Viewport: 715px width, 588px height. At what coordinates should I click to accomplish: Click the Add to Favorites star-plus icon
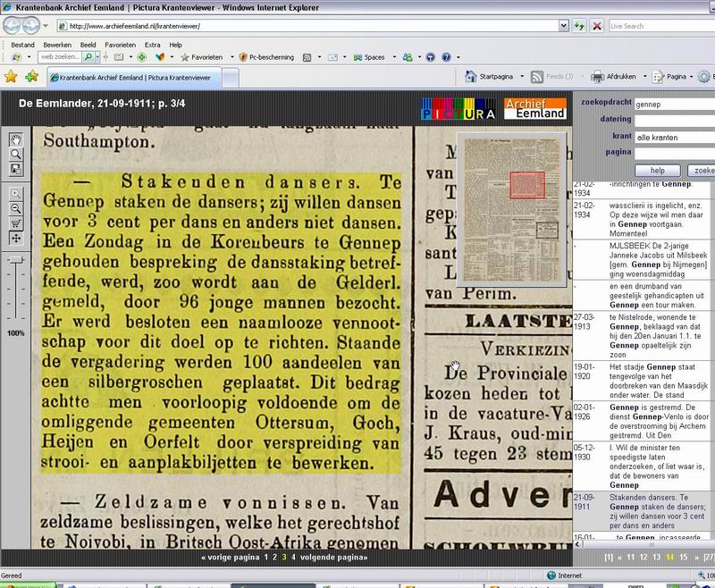point(31,77)
